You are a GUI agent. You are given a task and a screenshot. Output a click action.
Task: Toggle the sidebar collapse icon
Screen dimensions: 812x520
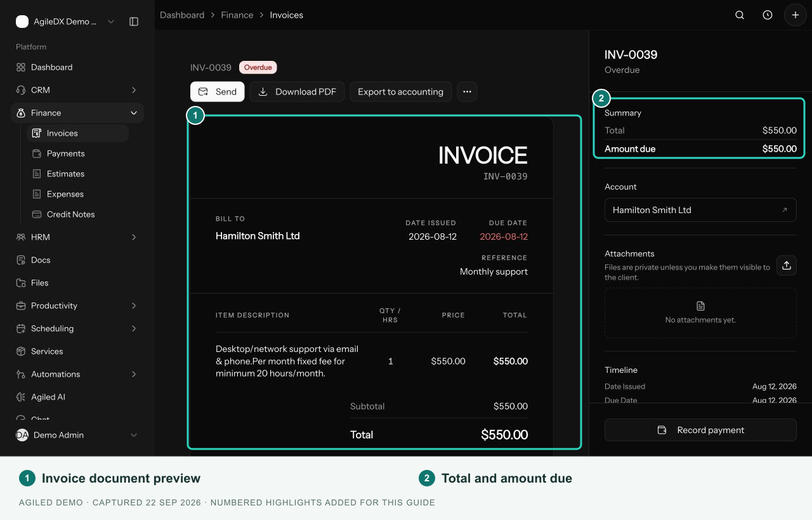point(134,22)
